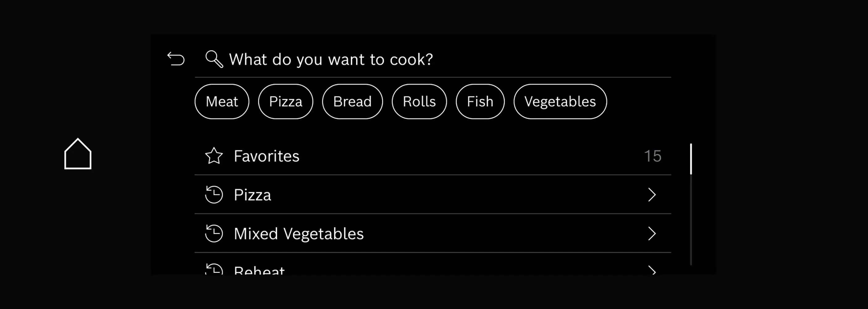
Task: Tap the search magnifier icon
Action: tap(214, 59)
